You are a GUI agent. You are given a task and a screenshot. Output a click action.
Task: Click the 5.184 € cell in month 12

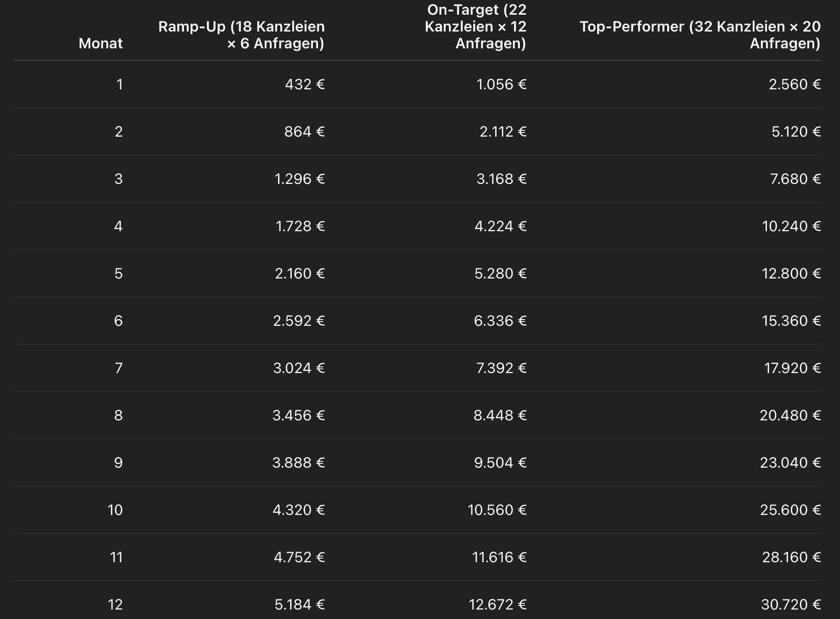[299, 604]
